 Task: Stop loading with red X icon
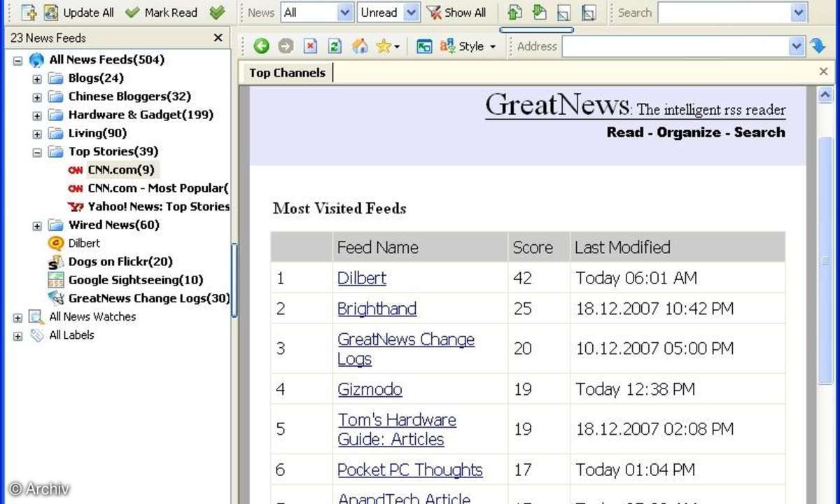coord(310,46)
